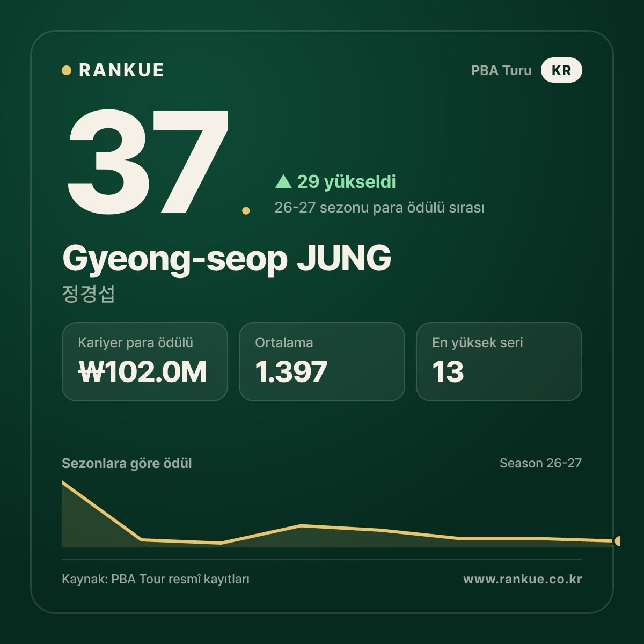This screenshot has width=644, height=644.
Task: Click the 'Sezonlara göre ödül' chart title
Action: (x=127, y=464)
